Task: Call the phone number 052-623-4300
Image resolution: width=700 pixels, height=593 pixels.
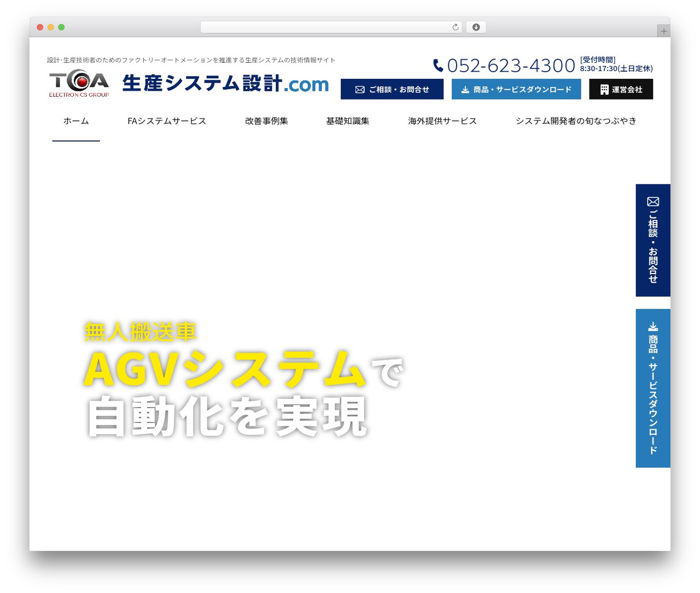Action: 511,66
